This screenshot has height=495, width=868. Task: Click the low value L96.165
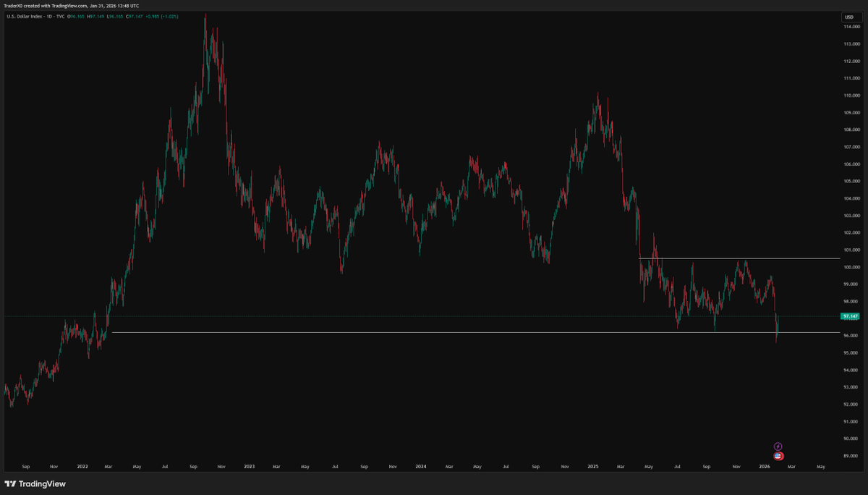[x=114, y=17]
